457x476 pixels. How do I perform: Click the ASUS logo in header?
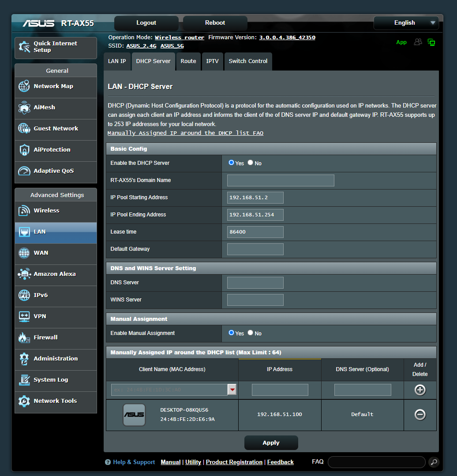[38, 23]
